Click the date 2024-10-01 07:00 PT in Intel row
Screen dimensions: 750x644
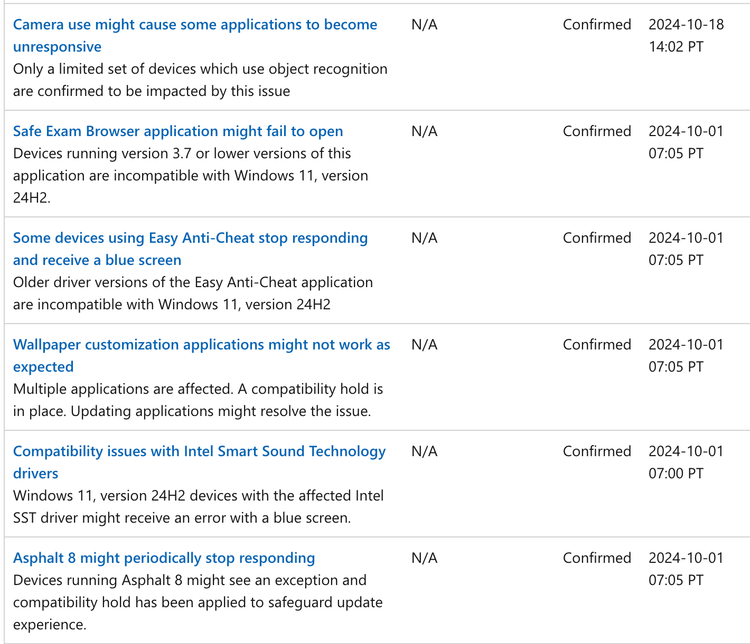[686, 462]
